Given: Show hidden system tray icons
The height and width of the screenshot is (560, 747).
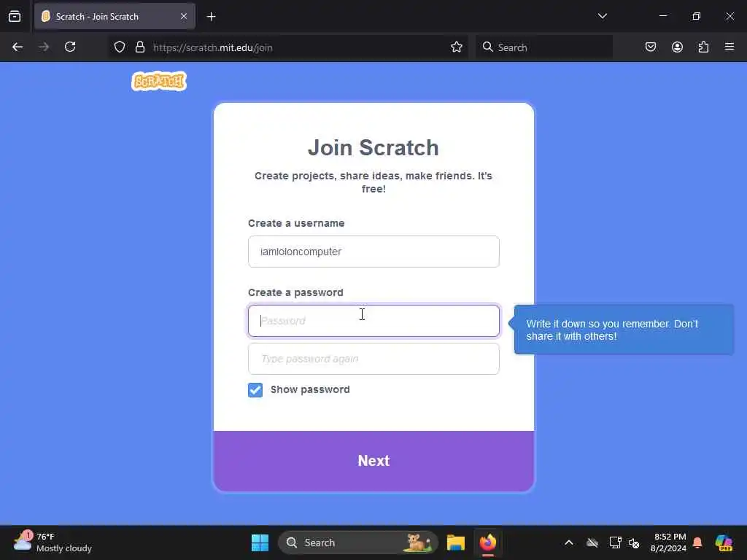Looking at the screenshot, I should click(569, 542).
